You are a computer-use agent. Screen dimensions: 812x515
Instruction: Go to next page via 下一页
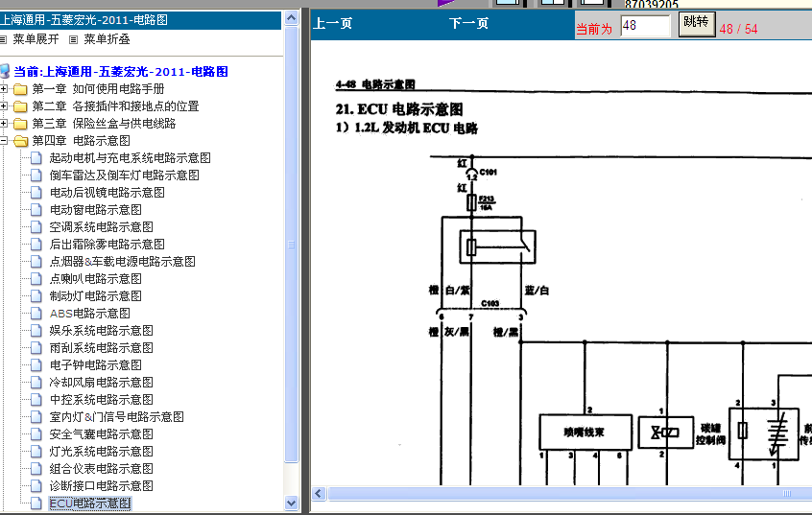click(x=468, y=23)
